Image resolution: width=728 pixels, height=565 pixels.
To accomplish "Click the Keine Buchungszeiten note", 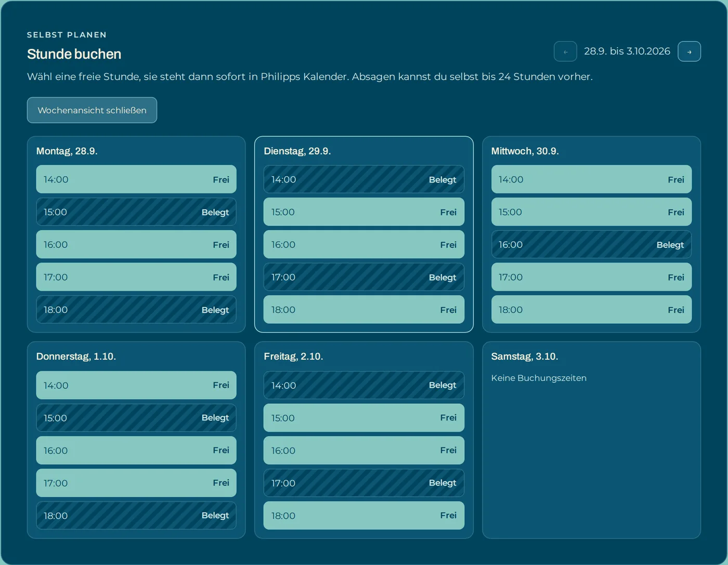I will click(x=539, y=378).
